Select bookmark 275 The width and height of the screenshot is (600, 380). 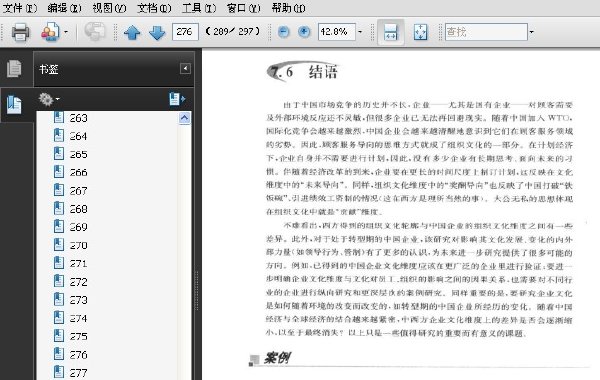pyautogui.click(x=78, y=336)
